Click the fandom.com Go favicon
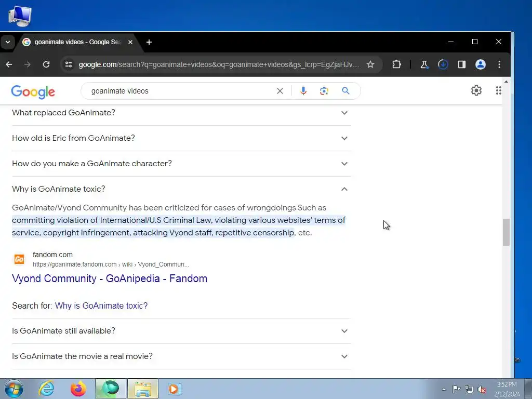 [19, 260]
